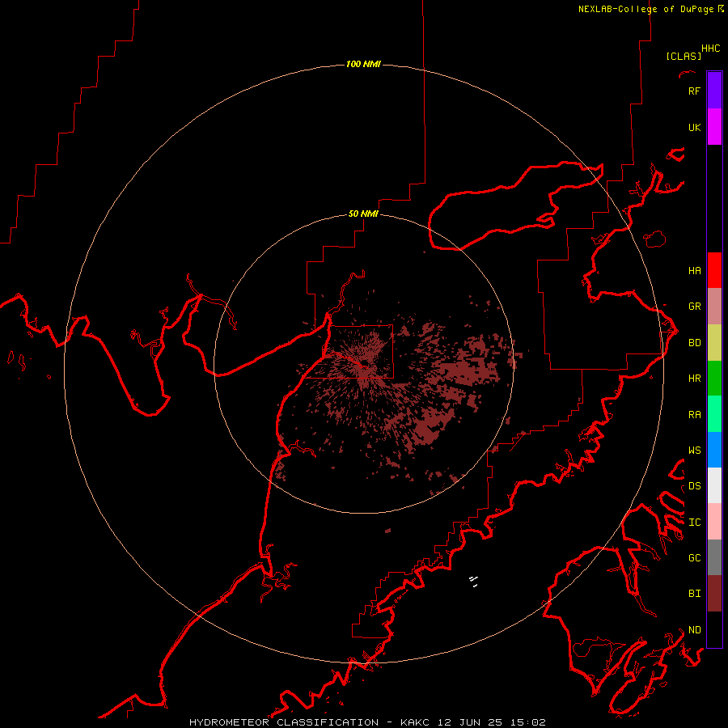Click the HR legend label

[x=694, y=379]
